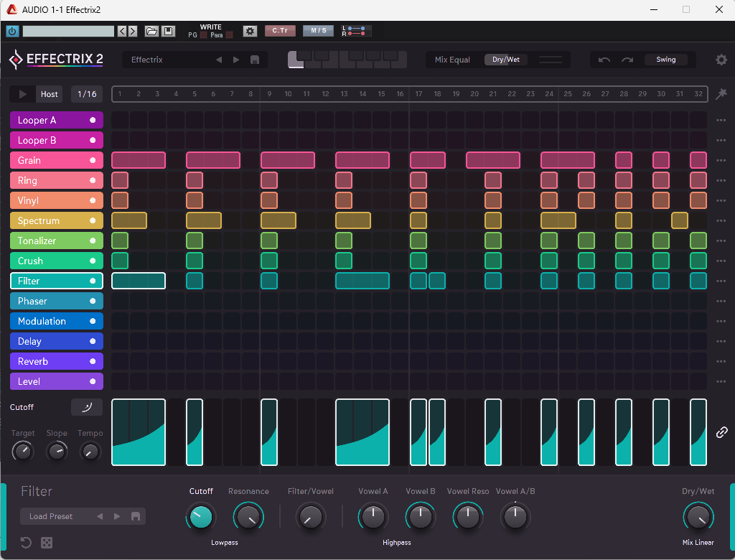Open the preset folder icon in host bar
735x560 pixels.
[151, 32]
